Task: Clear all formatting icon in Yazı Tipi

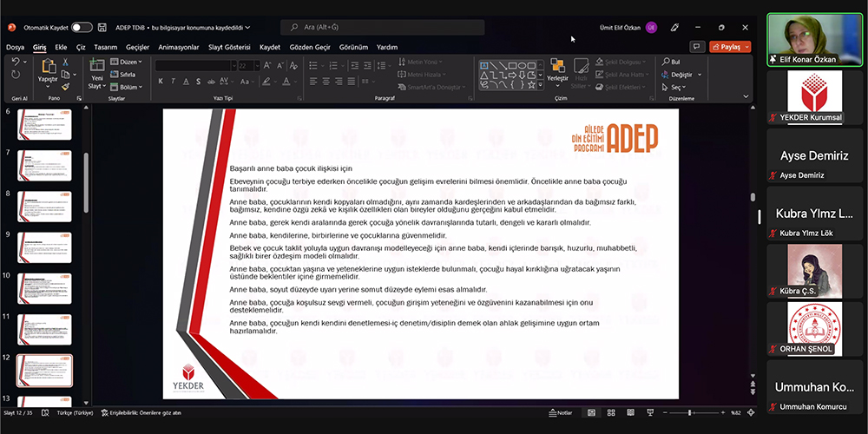Action: click(x=294, y=65)
